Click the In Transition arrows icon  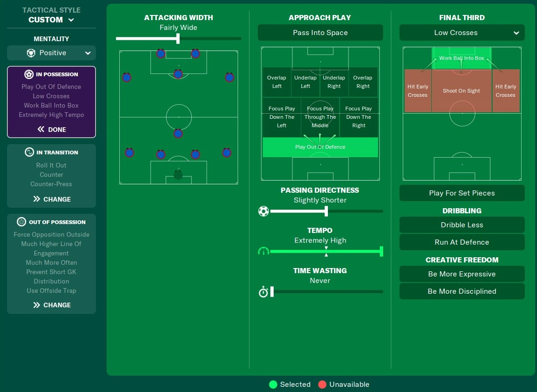pos(29,152)
